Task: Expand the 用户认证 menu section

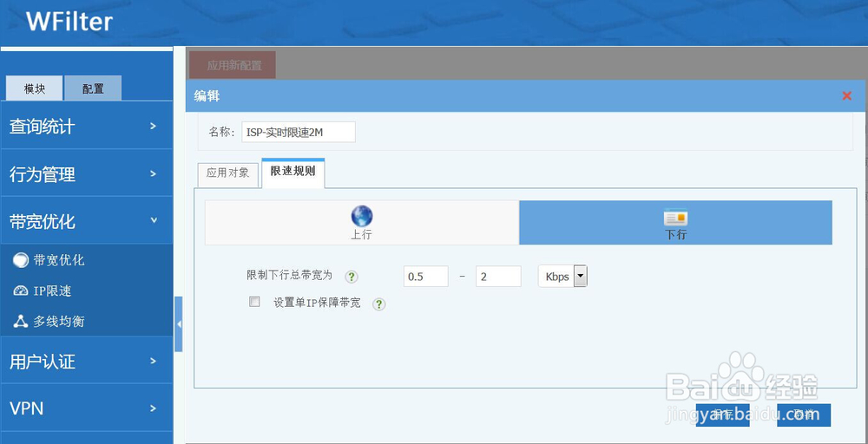Action: coord(87,361)
